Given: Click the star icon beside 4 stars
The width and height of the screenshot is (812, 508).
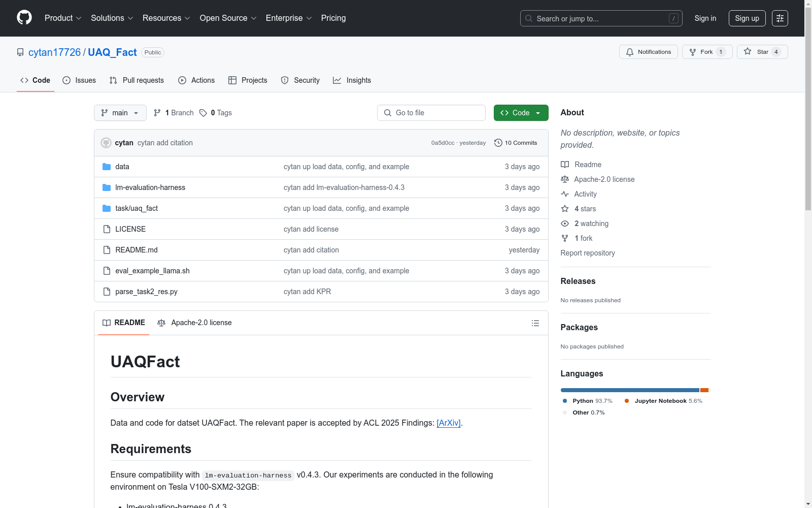Looking at the screenshot, I should click(x=565, y=209).
